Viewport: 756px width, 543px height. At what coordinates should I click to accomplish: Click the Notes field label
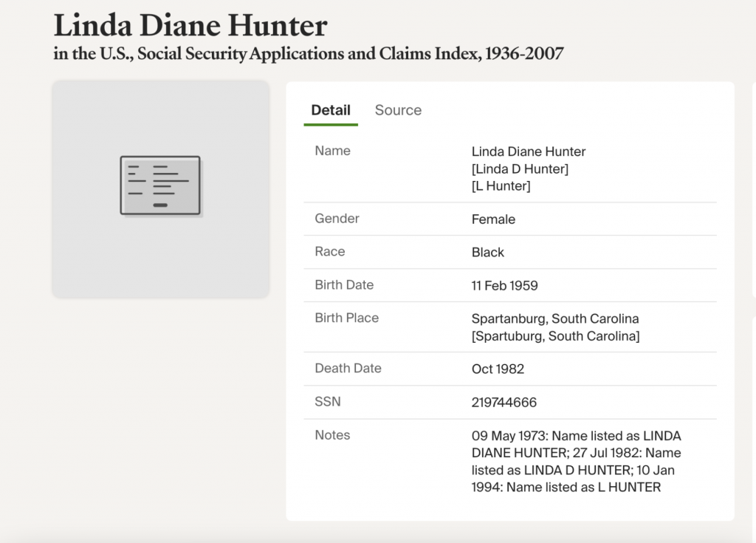tap(332, 435)
